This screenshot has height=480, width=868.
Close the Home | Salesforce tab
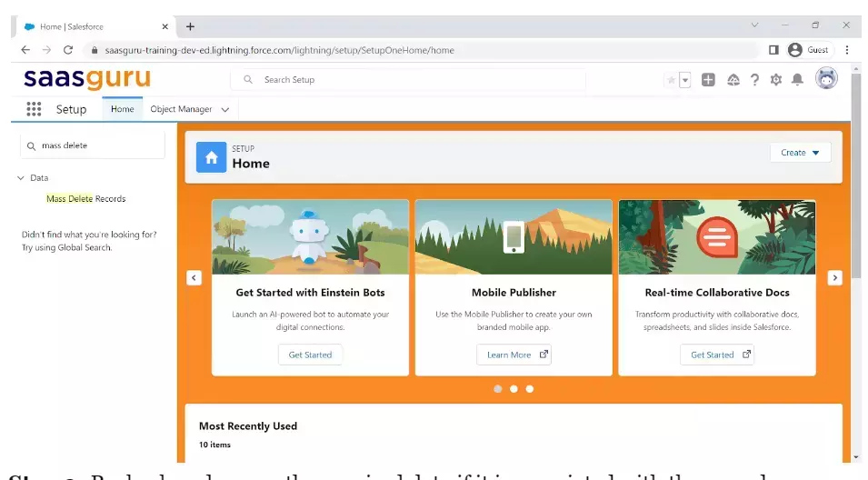pyautogui.click(x=165, y=26)
